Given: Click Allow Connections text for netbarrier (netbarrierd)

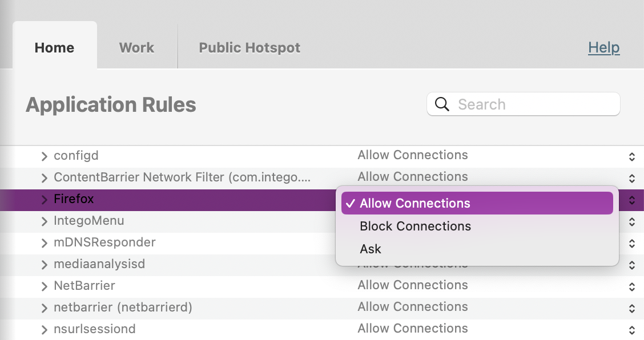Looking at the screenshot, I should [x=413, y=307].
